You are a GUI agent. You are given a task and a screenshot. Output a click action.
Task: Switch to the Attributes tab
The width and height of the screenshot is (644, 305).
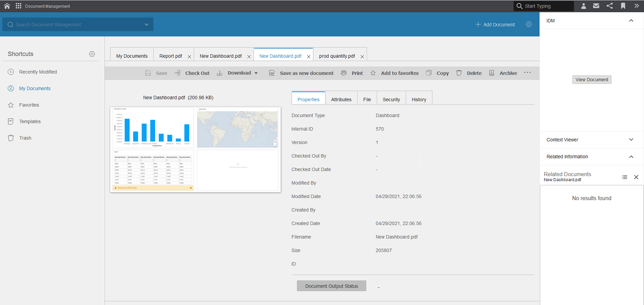click(x=341, y=99)
